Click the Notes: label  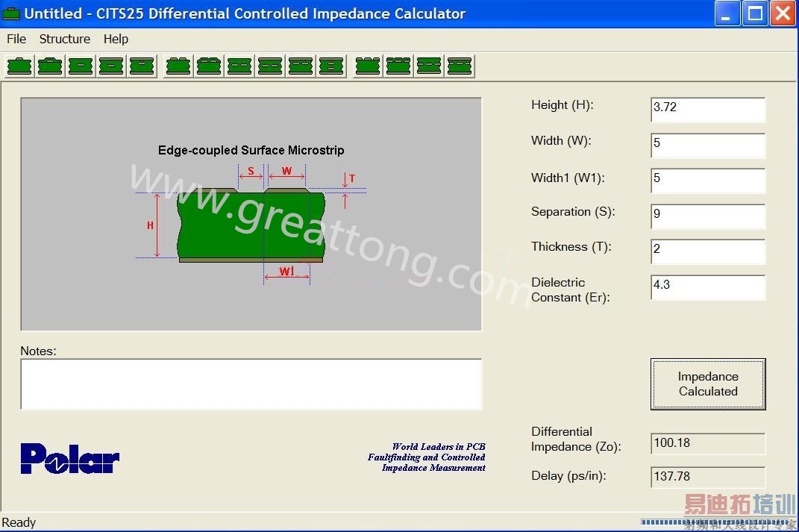[38, 351]
